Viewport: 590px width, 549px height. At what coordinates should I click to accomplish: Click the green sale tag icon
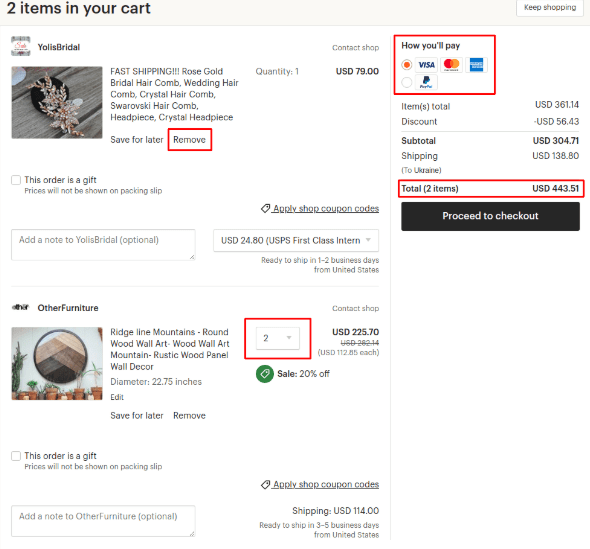click(265, 374)
